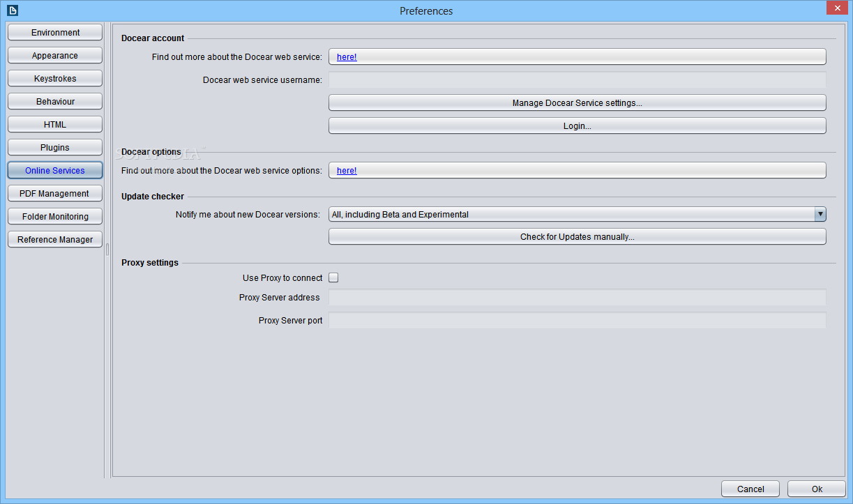The image size is (853, 504).
Task: Follow the Docear web service 'here!' link
Action: 347,57
